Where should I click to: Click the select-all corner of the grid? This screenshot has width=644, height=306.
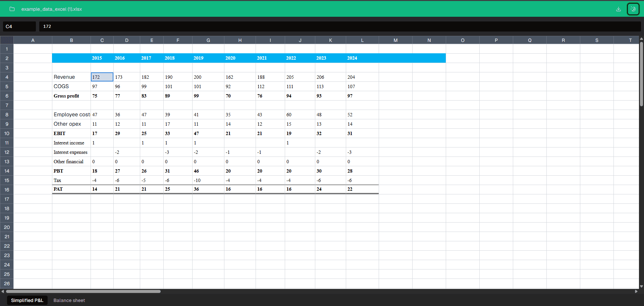click(7, 40)
